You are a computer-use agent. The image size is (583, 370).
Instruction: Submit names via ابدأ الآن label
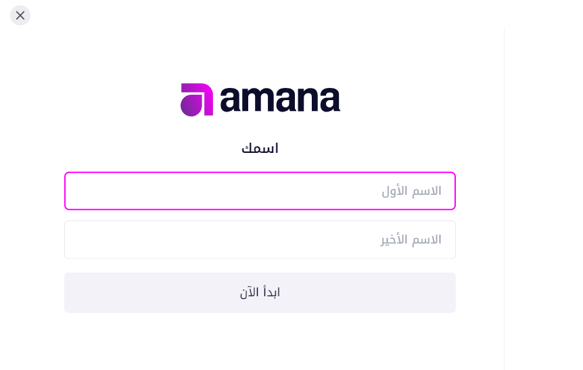tap(260, 292)
